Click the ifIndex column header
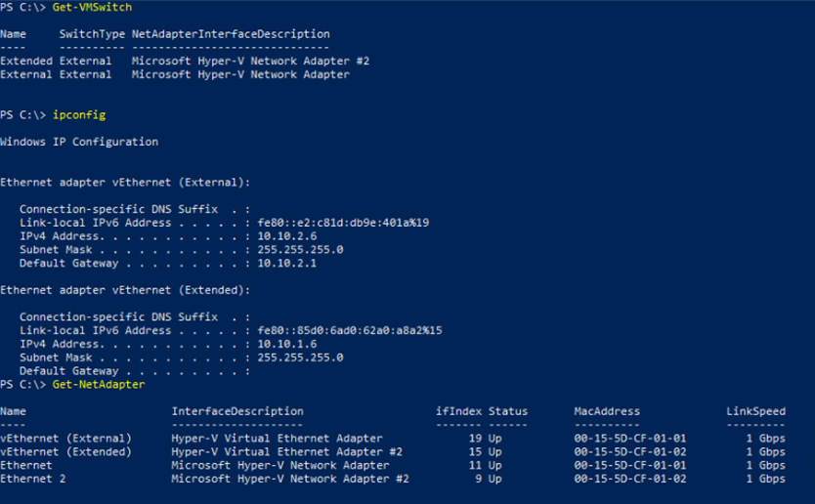 coord(458,411)
